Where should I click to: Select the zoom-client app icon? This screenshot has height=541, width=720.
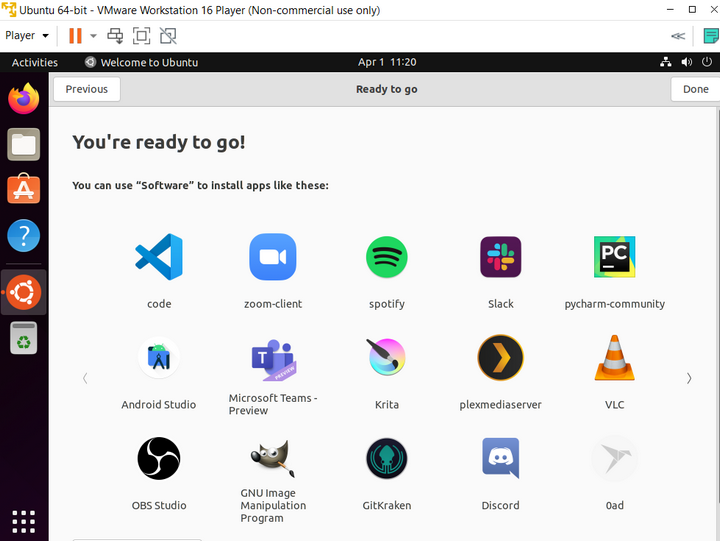click(x=273, y=257)
